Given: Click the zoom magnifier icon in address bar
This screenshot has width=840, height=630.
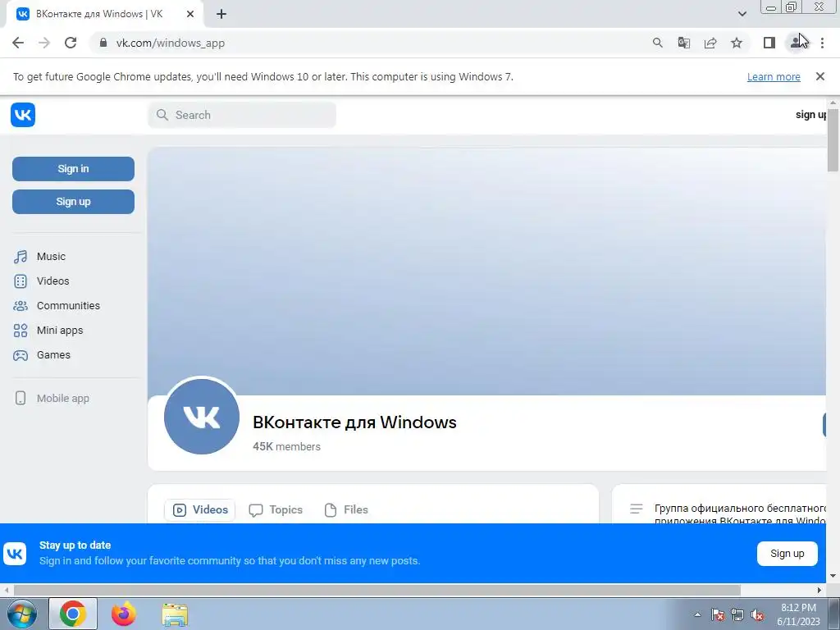Looking at the screenshot, I should click(x=657, y=43).
